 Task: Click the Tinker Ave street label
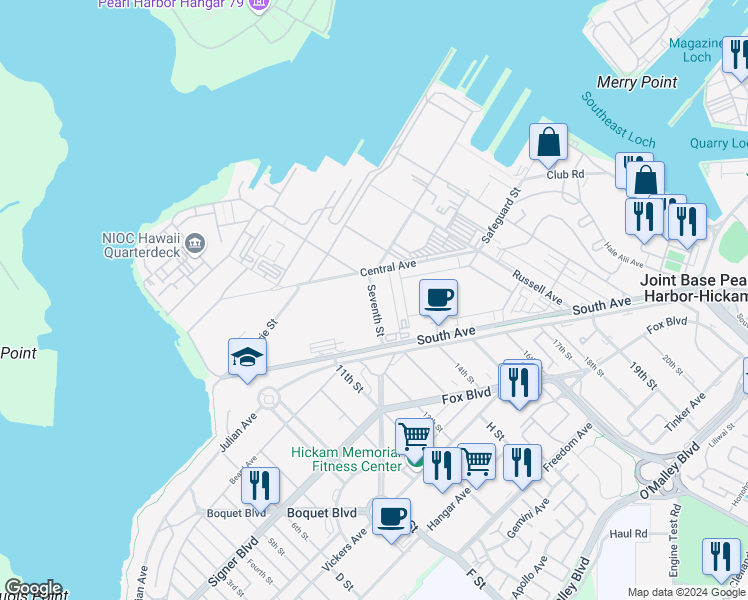(685, 413)
